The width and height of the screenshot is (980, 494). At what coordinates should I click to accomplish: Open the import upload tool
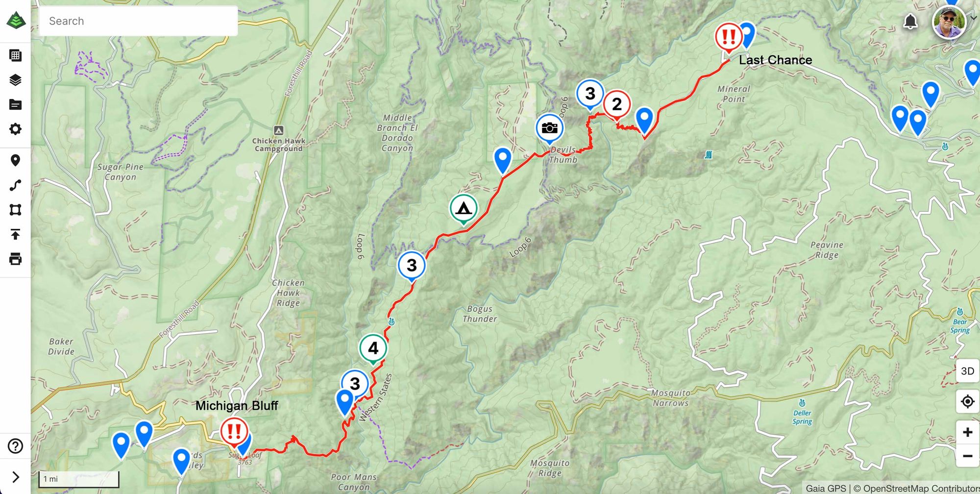15,234
